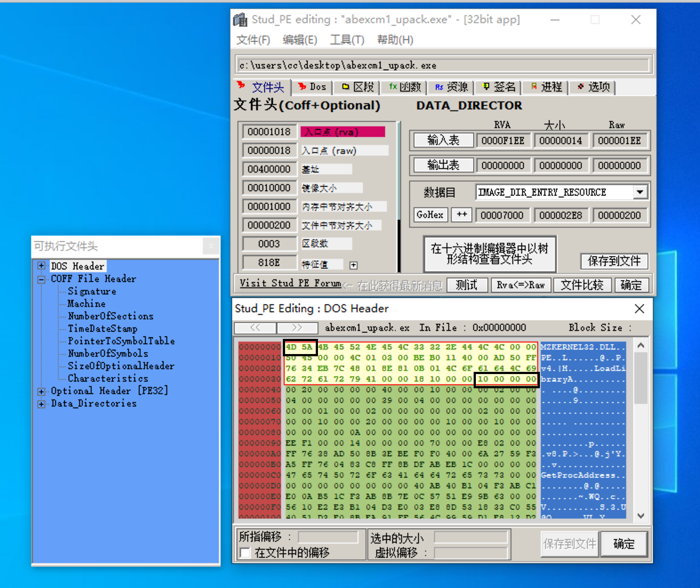The height and width of the screenshot is (588, 700).
Task: Click 确定 in the DOS Header dialog
Action: pyautogui.click(x=624, y=544)
